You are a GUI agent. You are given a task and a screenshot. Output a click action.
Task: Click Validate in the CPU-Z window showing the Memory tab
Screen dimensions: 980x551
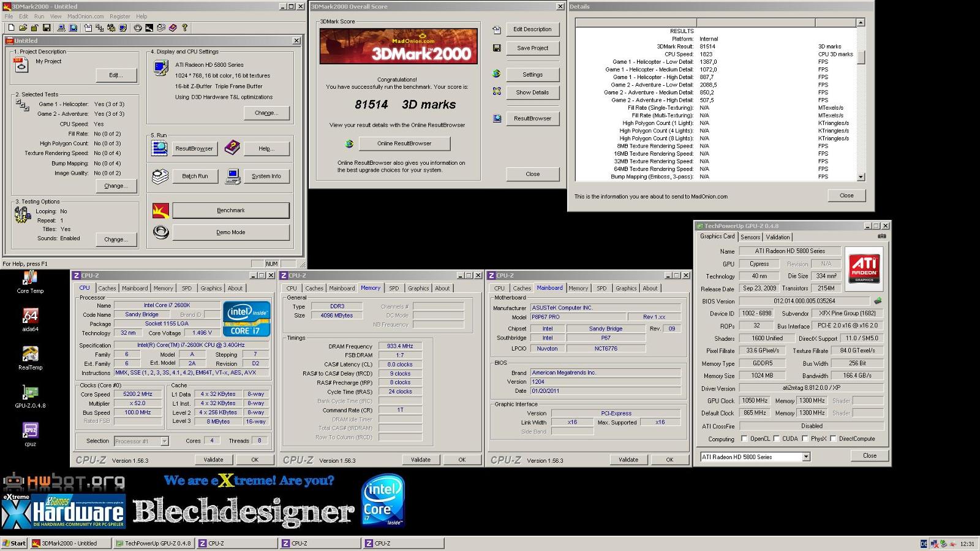420,460
